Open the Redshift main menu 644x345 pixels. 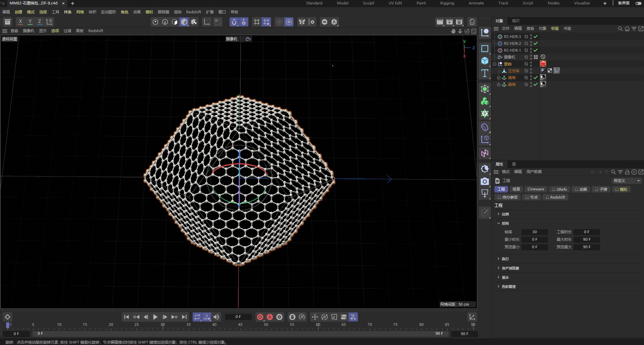(x=193, y=12)
